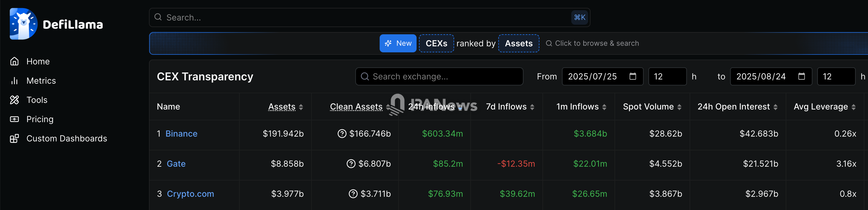The image size is (868, 210).
Task: Open the Assets ranking selector
Action: tap(519, 43)
